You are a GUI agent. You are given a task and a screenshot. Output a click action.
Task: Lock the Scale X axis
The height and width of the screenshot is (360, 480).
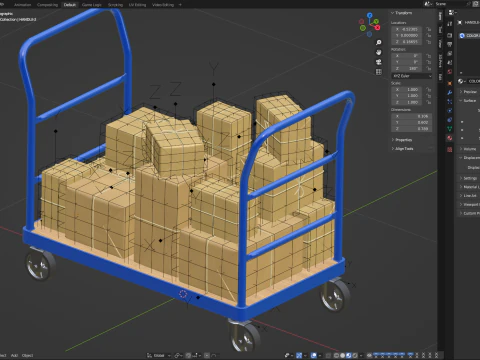pos(429,90)
